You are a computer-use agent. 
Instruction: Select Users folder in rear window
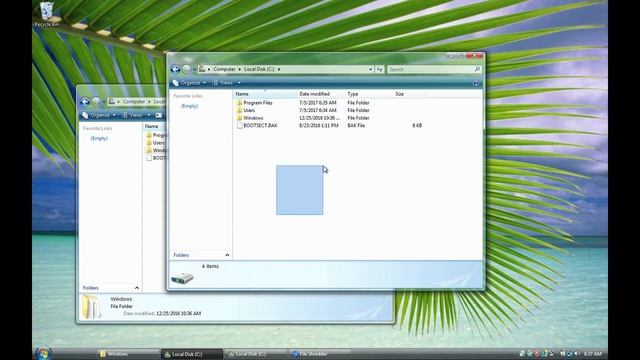[x=156, y=143]
